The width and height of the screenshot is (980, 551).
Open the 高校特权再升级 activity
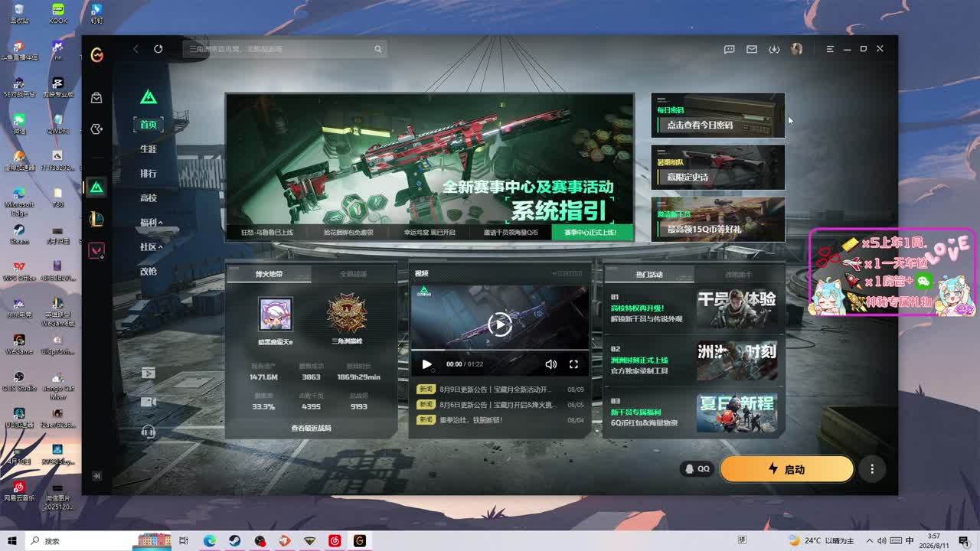point(694,308)
